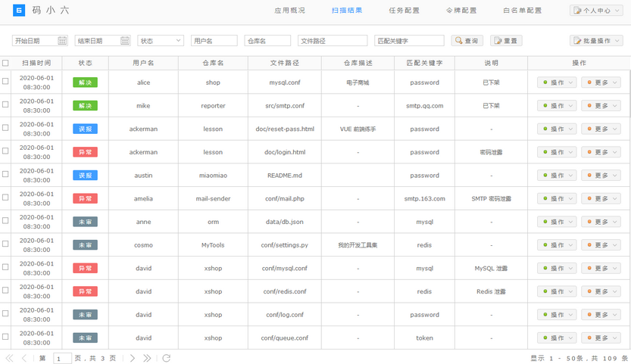This screenshot has height=364, width=631.
Task: Open 操作 button for anne row
Action: click(557, 222)
